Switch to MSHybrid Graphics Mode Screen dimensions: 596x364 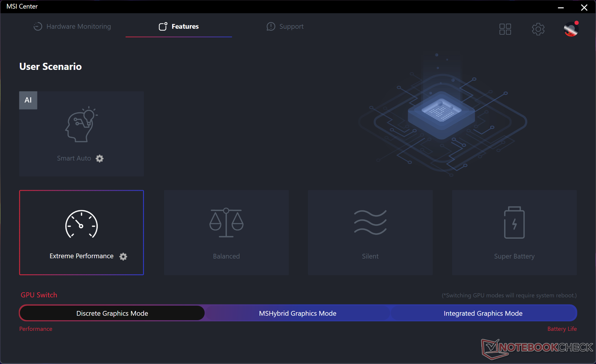coord(297,313)
